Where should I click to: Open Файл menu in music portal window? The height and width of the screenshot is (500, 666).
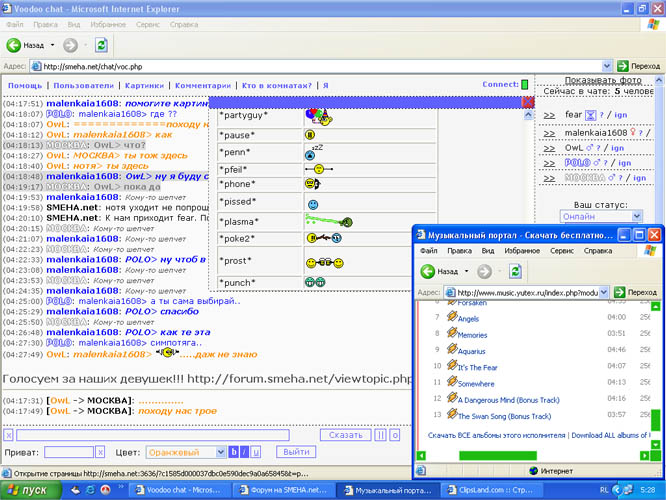coord(429,251)
